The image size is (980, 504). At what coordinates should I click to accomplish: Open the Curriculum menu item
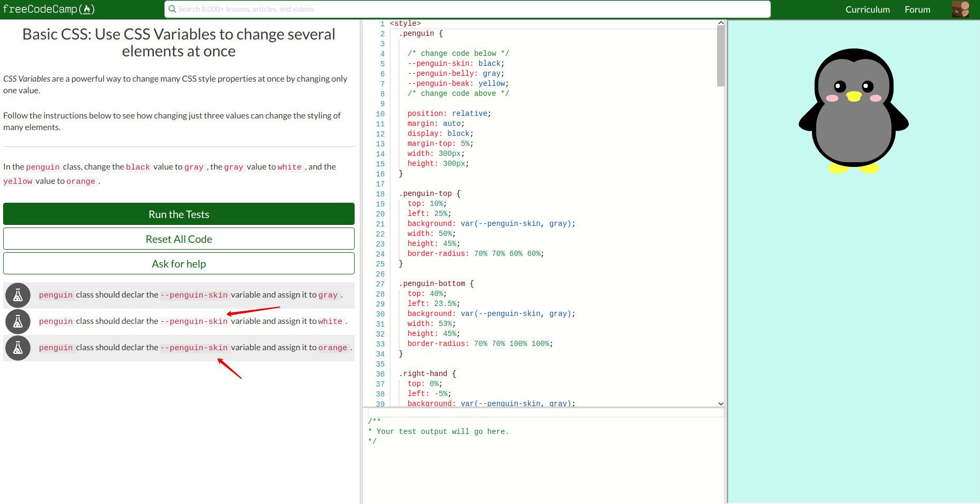(x=867, y=9)
